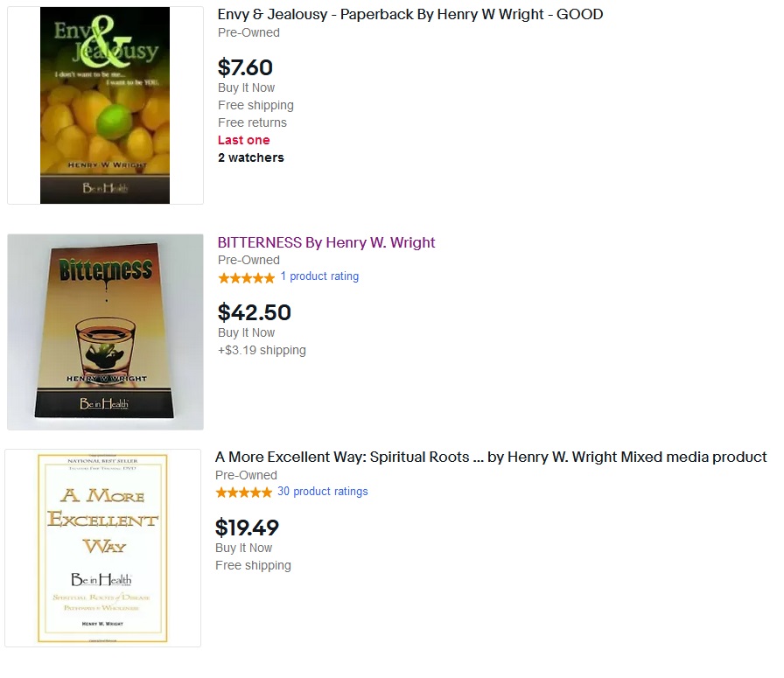This screenshot has width=784, height=678.
Task: Click A More Excellent Way star icons
Action: pos(243,493)
